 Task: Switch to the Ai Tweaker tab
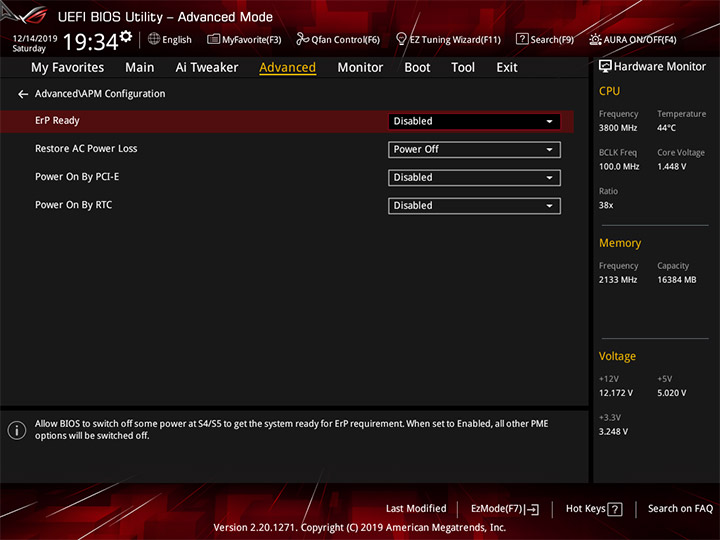coord(207,68)
